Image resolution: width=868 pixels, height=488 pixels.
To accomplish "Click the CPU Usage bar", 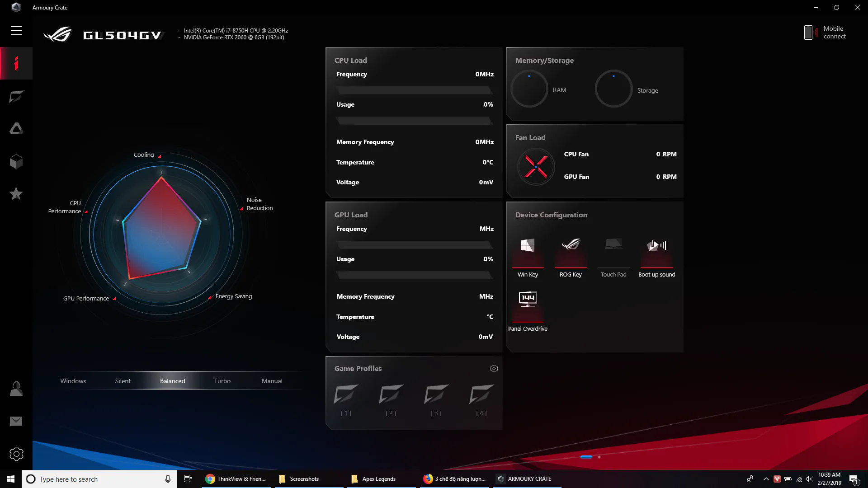I will [x=414, y=121].
